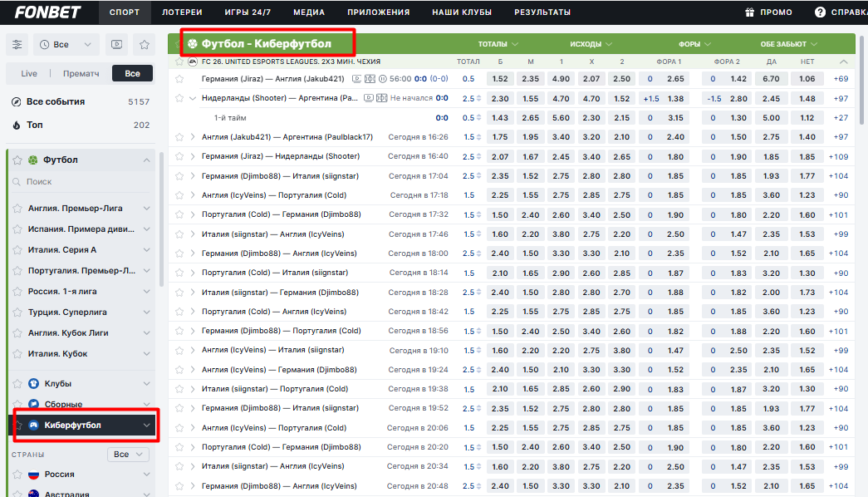Click the video broadcast filter icon in sidebar

116,44
